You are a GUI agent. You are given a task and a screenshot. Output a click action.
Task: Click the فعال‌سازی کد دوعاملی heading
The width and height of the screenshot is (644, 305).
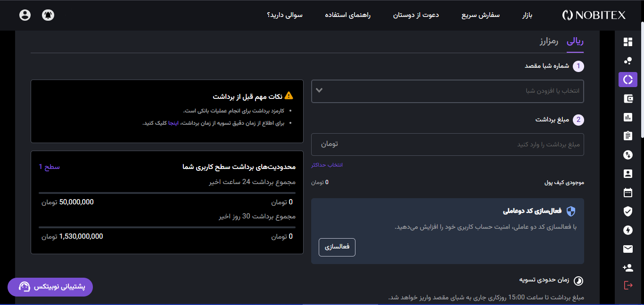click(x=532, y=211)
